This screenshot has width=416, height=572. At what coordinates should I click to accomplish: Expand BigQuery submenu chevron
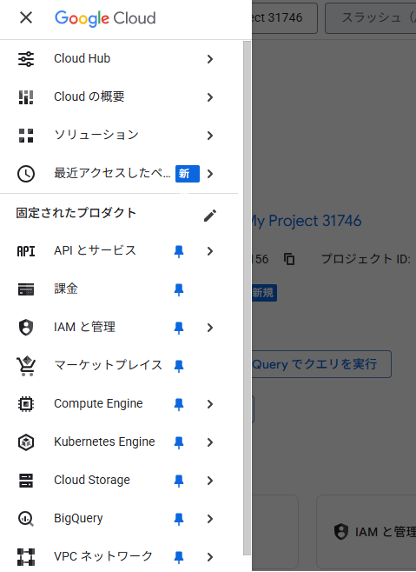click(x=210, y=519)
